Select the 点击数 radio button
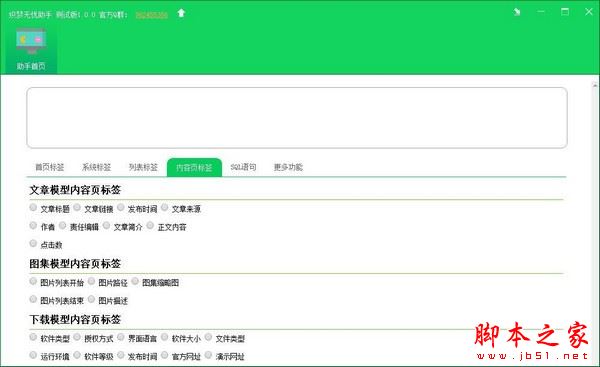The width and height of the screenshot is (600, 367). [x=33, y=243]
